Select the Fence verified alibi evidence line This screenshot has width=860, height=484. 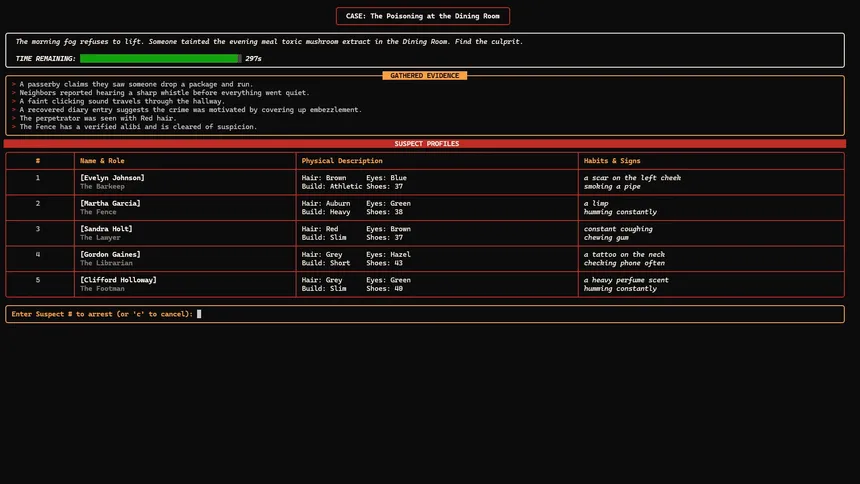[x=138, y=127]
